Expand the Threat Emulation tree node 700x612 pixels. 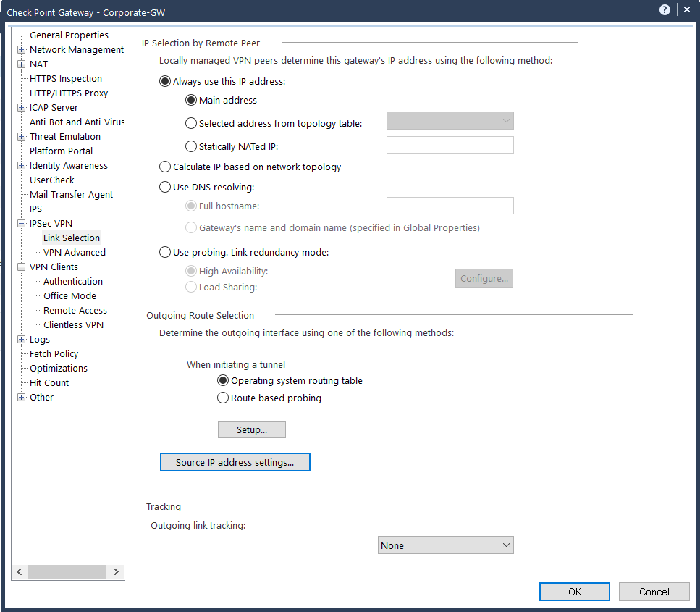(21, 137)
